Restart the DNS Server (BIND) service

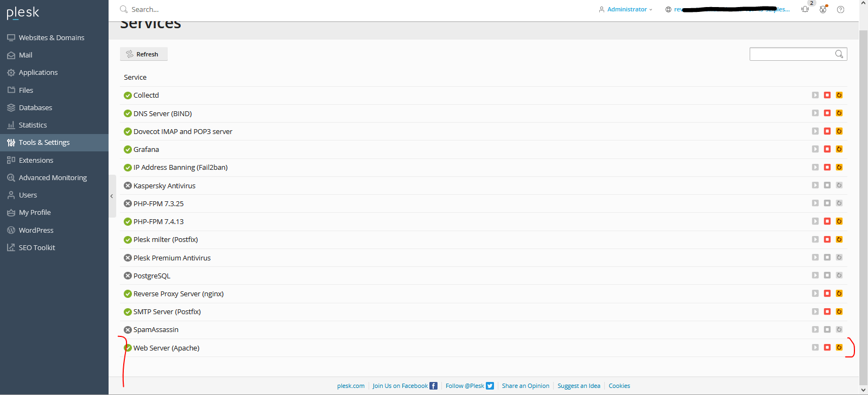coord(839,113)
